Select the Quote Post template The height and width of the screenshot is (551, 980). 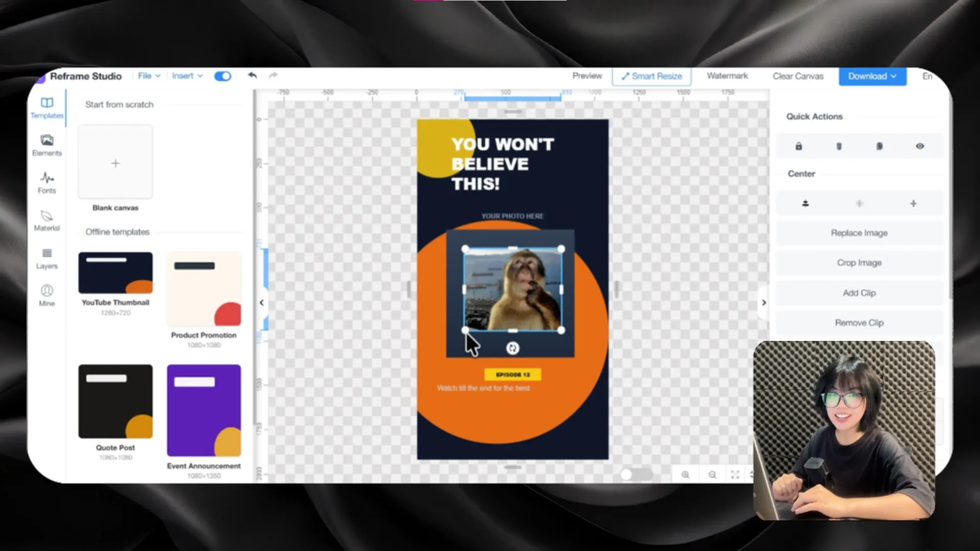click(x=115, y=401)
